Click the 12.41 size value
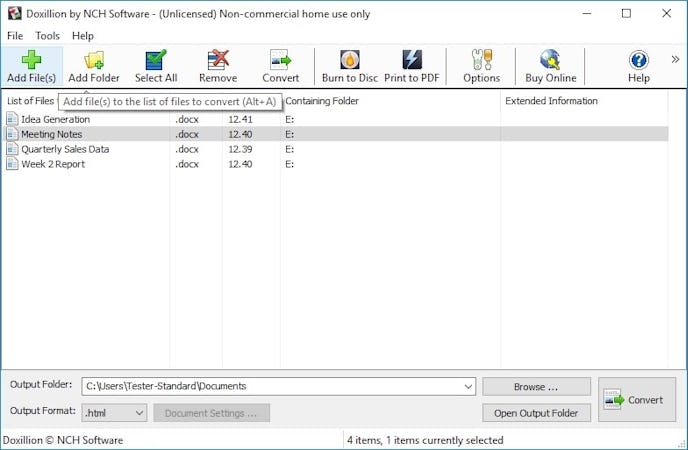Viewport: 688px width, 450px height. pyautogui.click(x=240, y=119)
